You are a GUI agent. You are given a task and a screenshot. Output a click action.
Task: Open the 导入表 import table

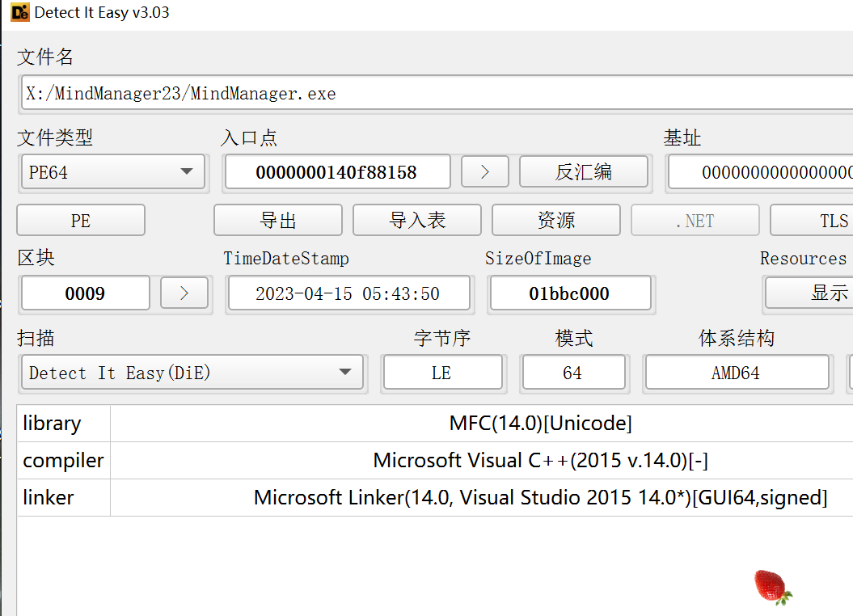pyautogui.click(x=417, y=220)
